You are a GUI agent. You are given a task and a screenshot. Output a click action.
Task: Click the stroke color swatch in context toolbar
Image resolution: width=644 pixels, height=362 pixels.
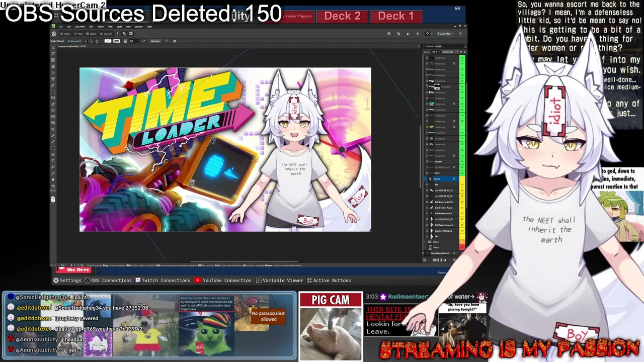click(117, 41)
